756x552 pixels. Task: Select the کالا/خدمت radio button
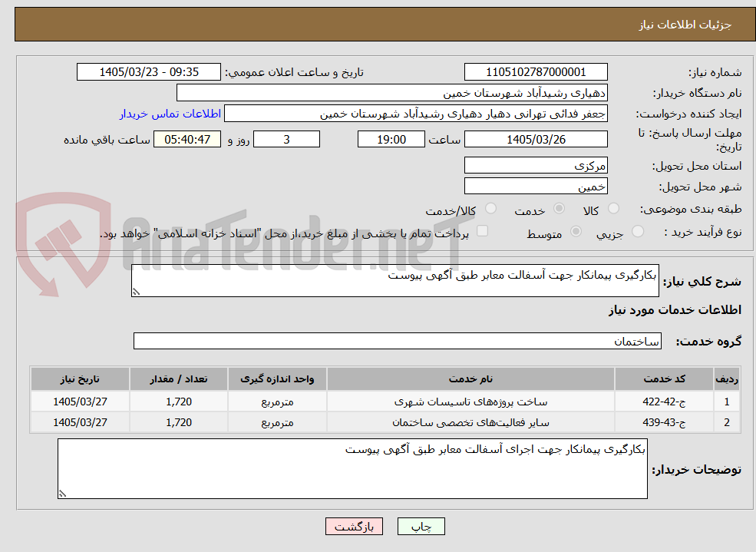pos(490,208)
